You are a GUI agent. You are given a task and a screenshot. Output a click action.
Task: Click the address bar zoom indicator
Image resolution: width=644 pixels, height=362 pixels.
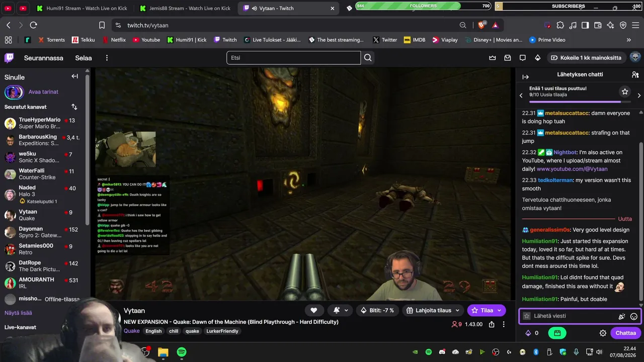tap(463, 25)
